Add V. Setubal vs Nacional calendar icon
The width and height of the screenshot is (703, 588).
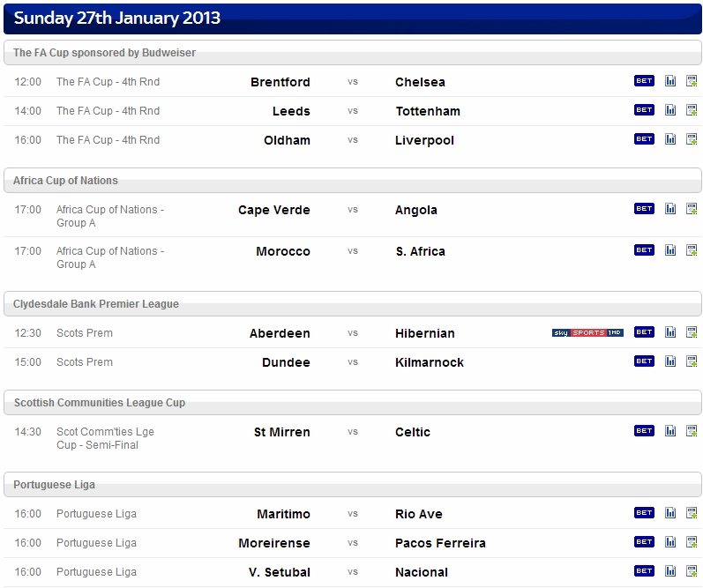pyautogui.click(x=692, y=571)
